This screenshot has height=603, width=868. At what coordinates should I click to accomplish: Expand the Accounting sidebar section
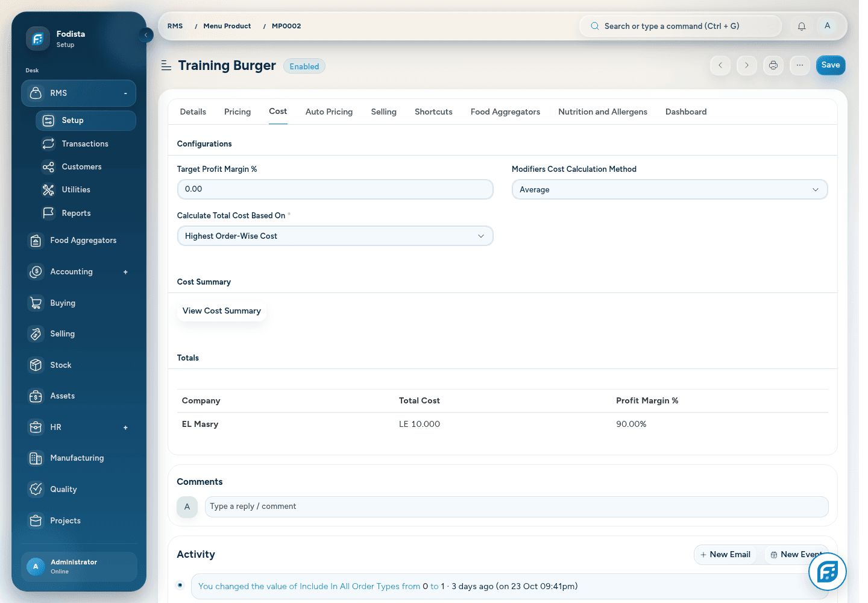[125, 272]
